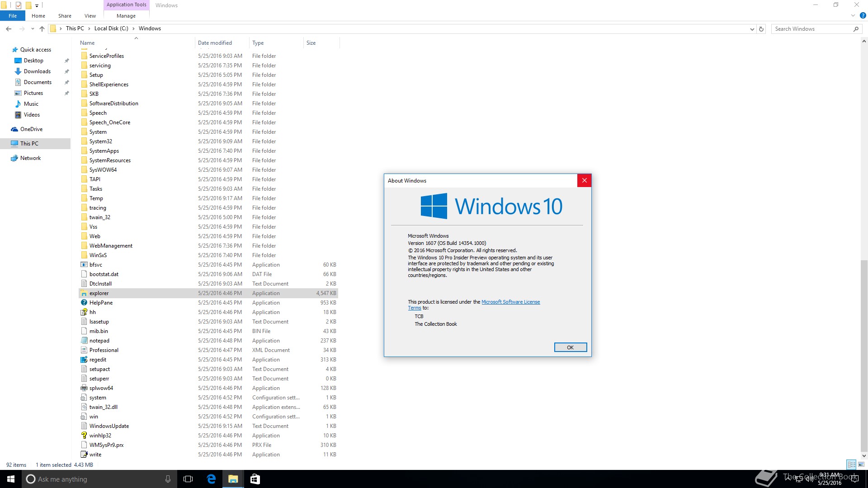Expand breadcrumb arrow after Local Disk (C:)
The height and width of the screenshot is (488, 868).
pyautogui.click(x=133, y=28)
